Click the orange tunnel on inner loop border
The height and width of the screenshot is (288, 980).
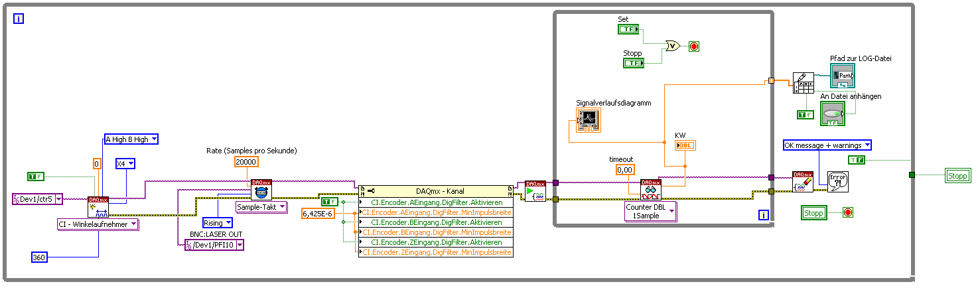coord(771,81)
